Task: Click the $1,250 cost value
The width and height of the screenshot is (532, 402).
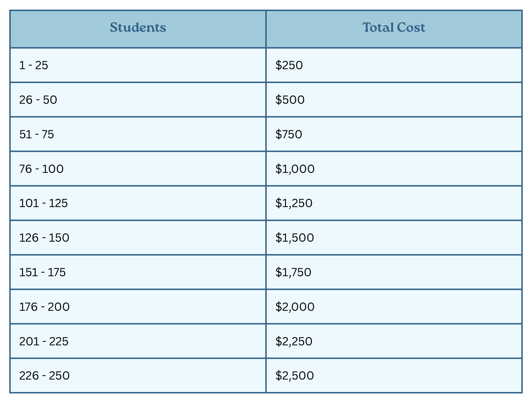Action: (294, 203)
